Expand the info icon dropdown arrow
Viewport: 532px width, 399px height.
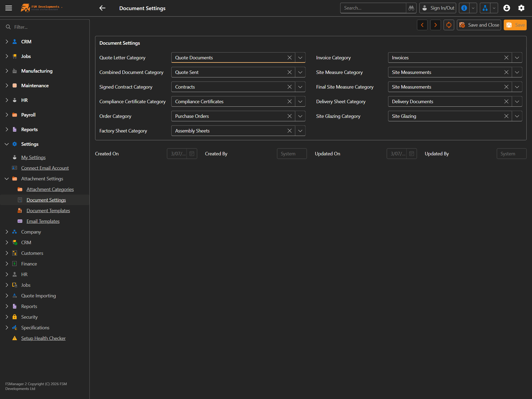473,8
